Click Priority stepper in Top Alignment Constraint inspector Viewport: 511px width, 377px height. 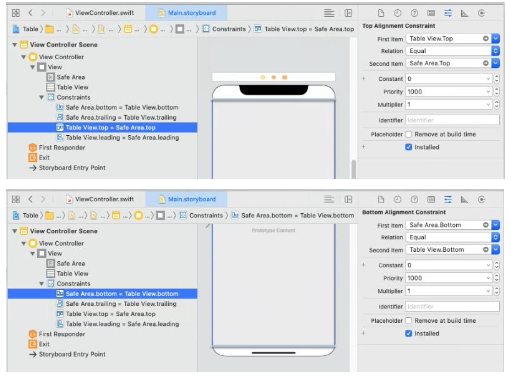tap(497, 92)
